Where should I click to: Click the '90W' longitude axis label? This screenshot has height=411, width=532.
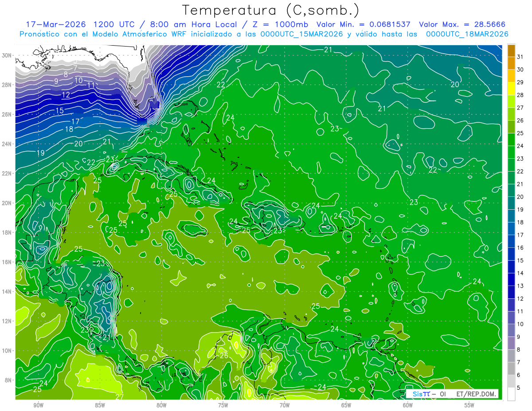pos(38,405)
